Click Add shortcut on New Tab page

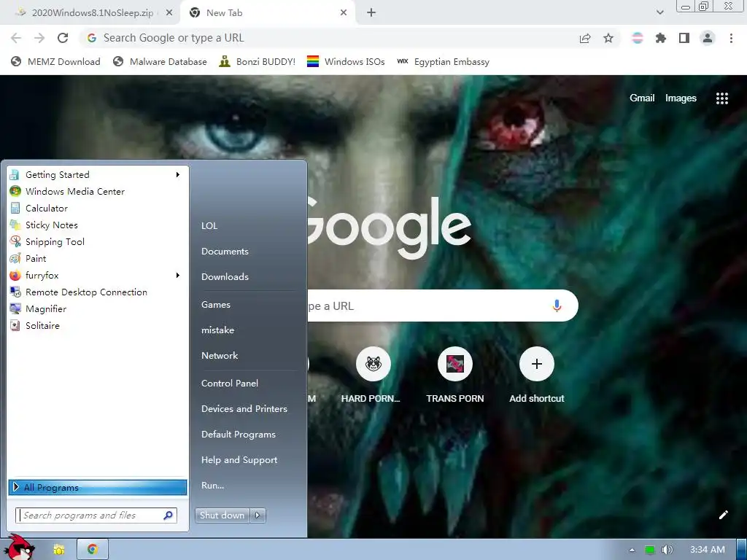click(536, 376)
